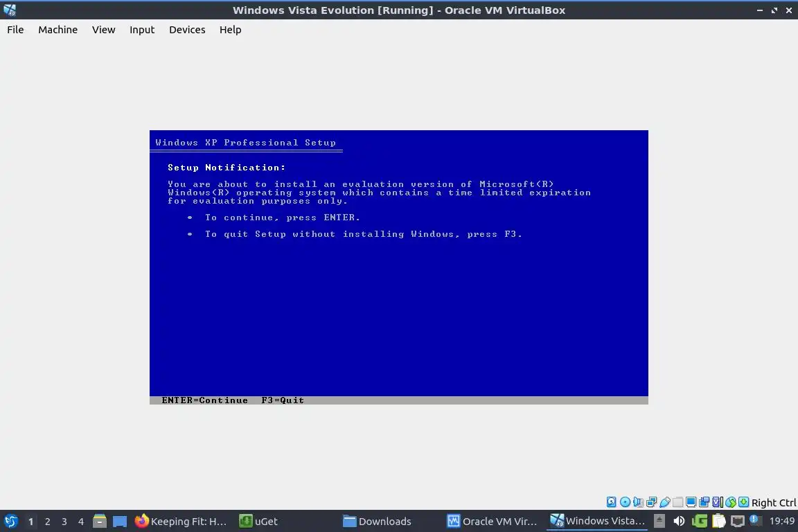The image size is (798, 532).
Task: Open the Help menu
Action: (231, 30)
